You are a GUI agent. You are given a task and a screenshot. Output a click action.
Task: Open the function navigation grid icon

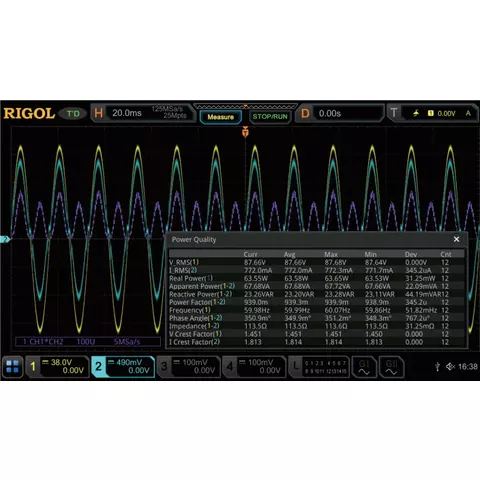pos(12,367)
